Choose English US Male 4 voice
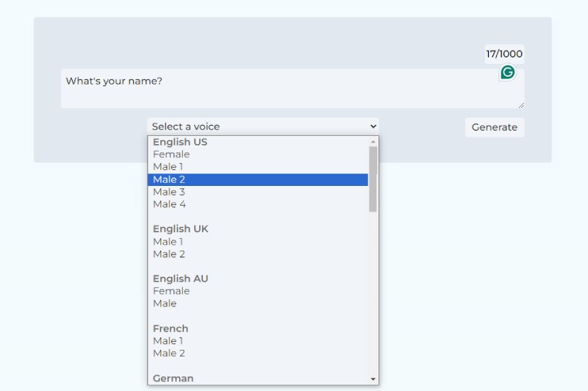Screen dimensions: 588x391 pyautogui.click(x=169, y=204)
